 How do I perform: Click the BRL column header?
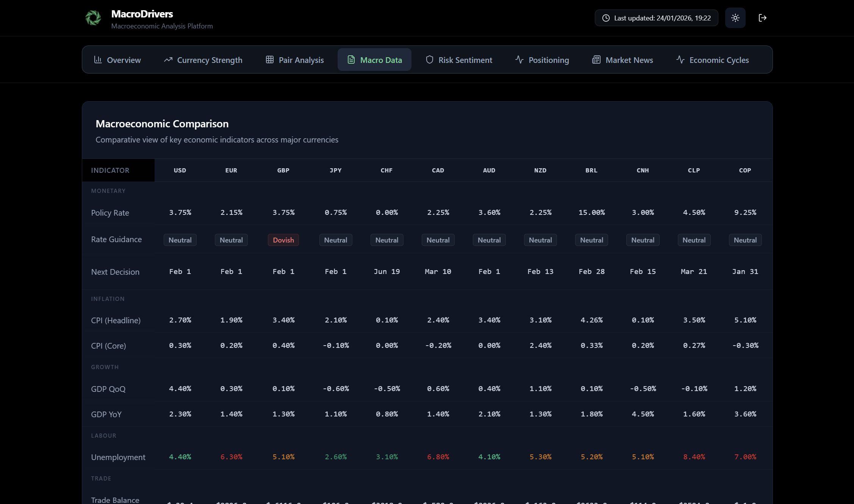point(591,170)
